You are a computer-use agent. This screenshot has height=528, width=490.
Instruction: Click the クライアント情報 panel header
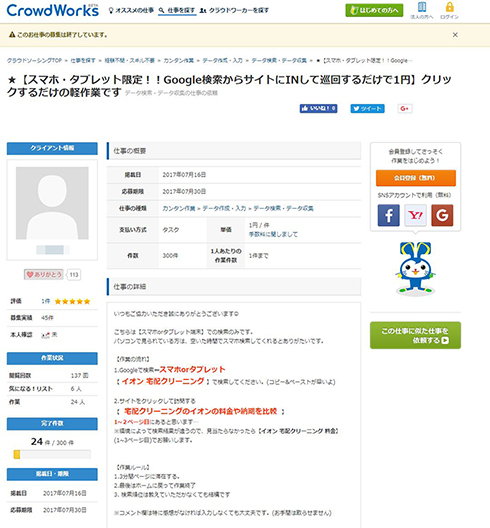[x=52, y=148]
